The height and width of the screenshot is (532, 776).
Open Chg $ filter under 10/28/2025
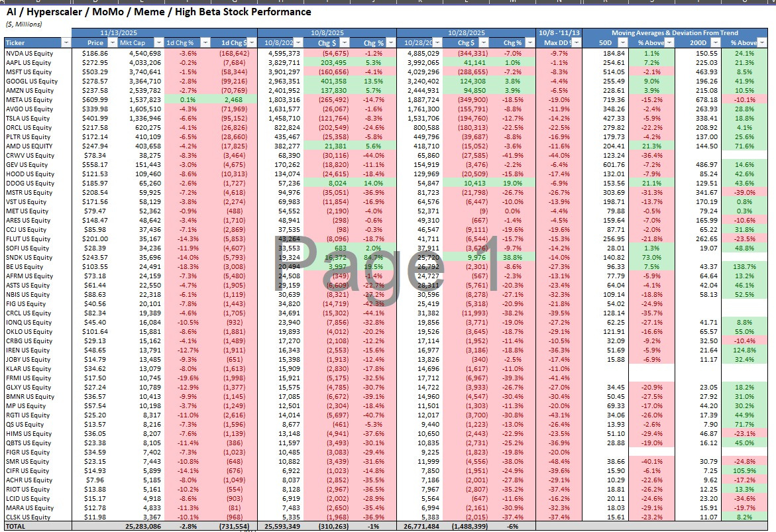coord(484,43)
